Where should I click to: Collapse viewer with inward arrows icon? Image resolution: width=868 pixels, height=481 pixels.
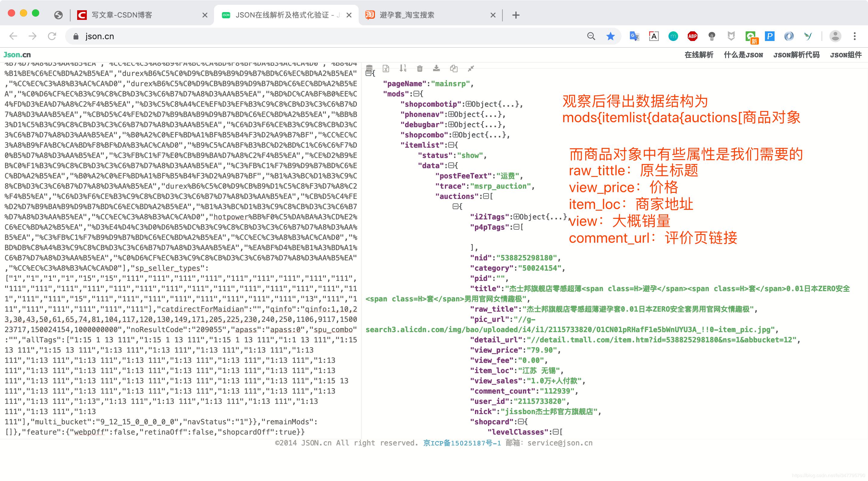470,68
